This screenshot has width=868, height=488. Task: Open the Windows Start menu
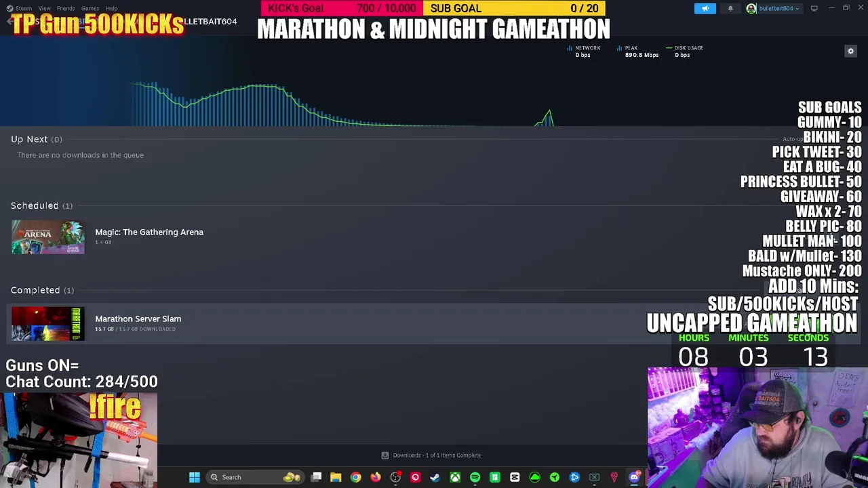[x=195, y=477]
